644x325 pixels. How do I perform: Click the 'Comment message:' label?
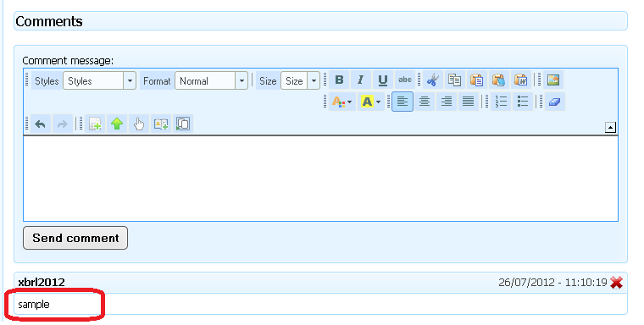click(68, 61)
